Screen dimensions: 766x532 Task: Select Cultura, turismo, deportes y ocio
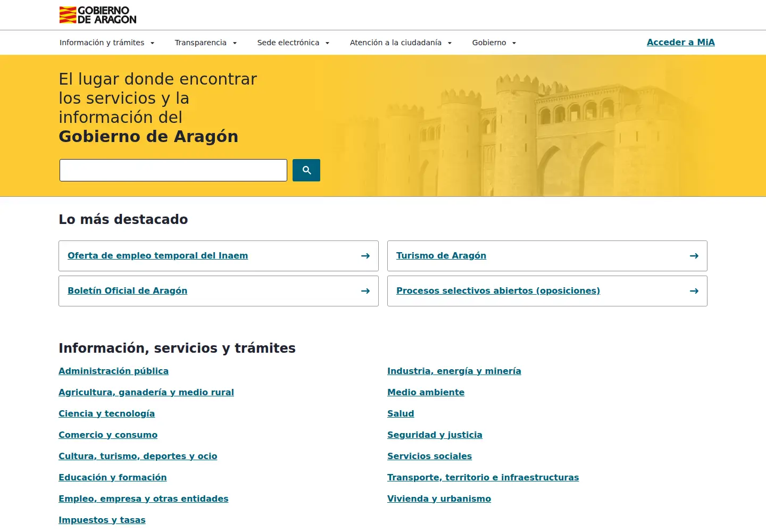click(x=138, y=456)
